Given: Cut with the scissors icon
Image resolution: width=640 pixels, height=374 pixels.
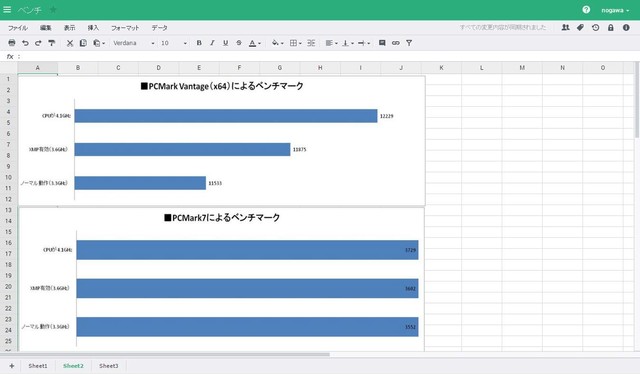Looking at the screenshot, I should click(x=70, y=43).
